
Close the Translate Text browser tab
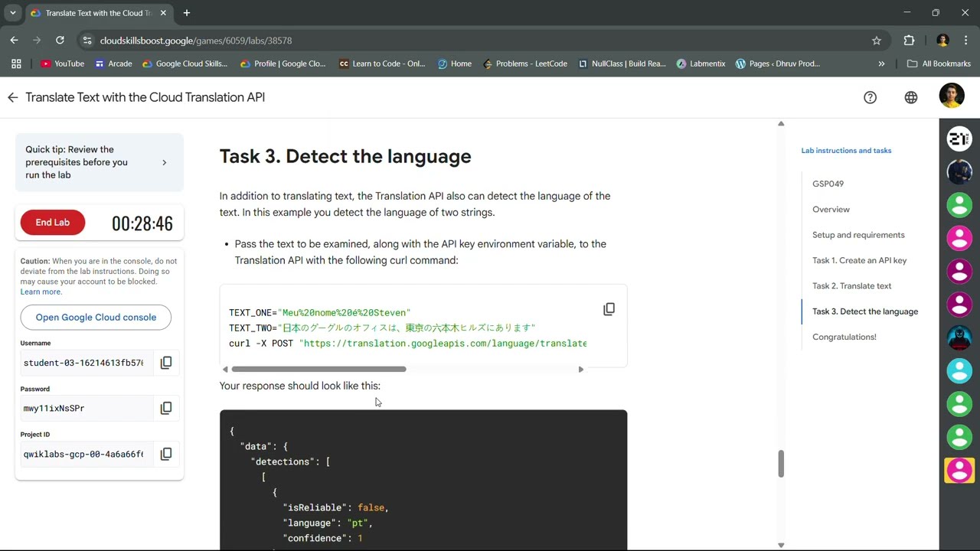point(163,13)
